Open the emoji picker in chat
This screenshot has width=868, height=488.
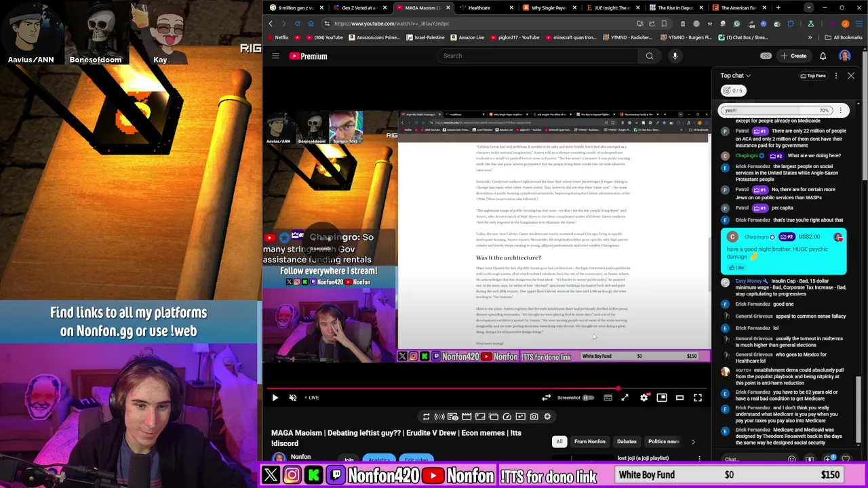pos(791,459)
